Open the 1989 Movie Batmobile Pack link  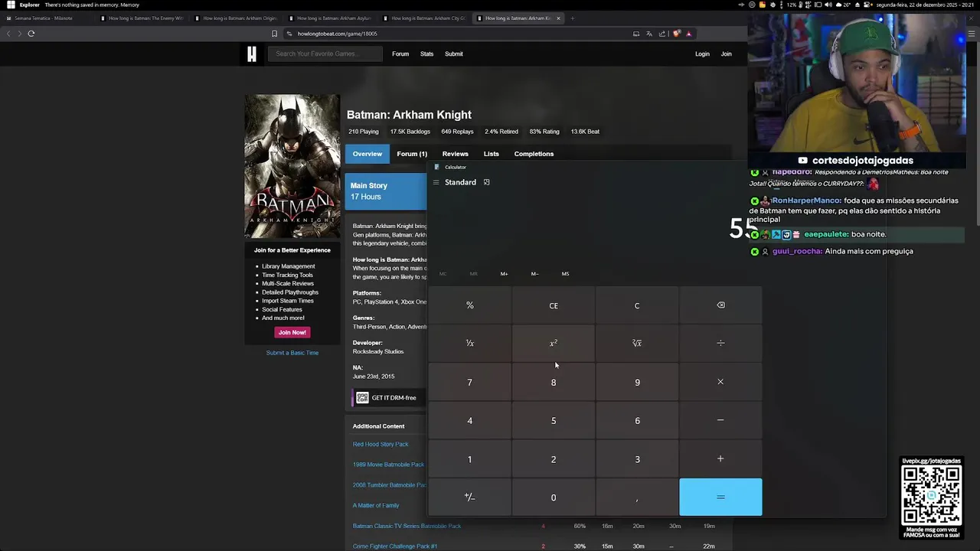click(388, 465)
